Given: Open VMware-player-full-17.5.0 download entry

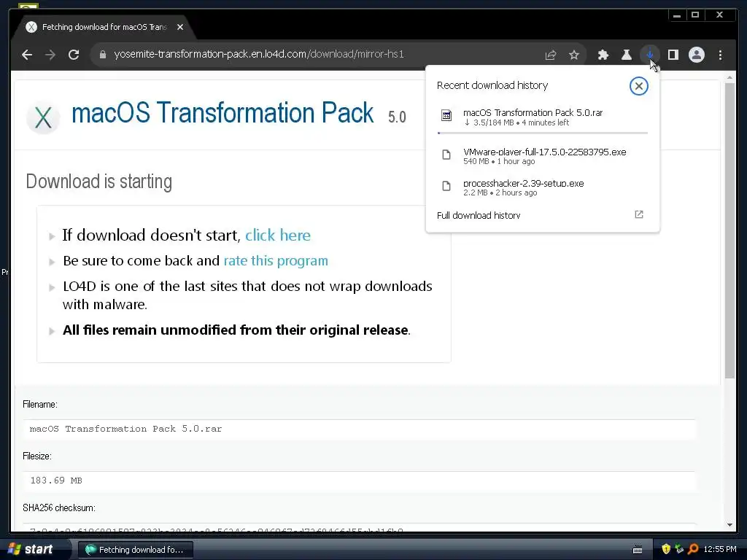Looking at the screenshot, I should pos(543,156).
